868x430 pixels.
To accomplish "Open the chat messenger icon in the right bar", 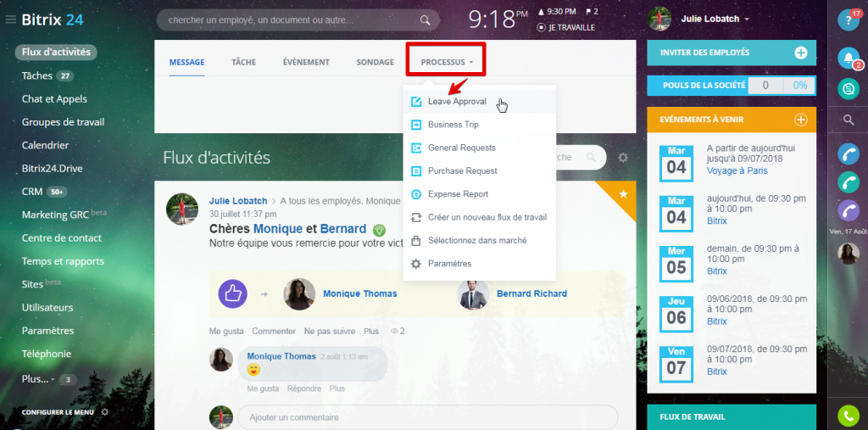I will [848, 89].
